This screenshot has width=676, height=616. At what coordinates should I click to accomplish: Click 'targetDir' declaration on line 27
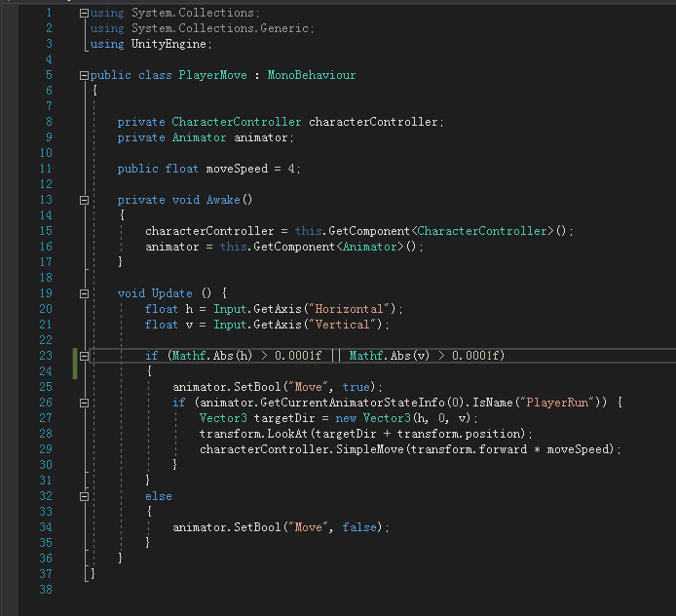(284, 418)
